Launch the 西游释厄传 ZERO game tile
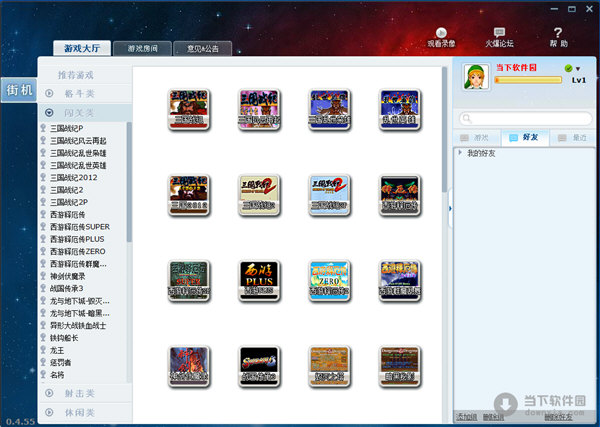 click(x=329, y=281)
